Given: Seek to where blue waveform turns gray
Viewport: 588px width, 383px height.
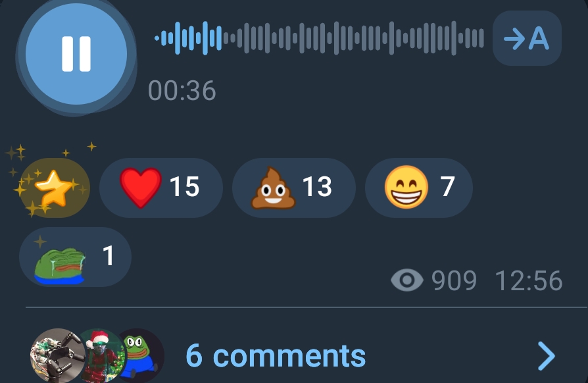Looking at the screenshot, I should 222,38.
